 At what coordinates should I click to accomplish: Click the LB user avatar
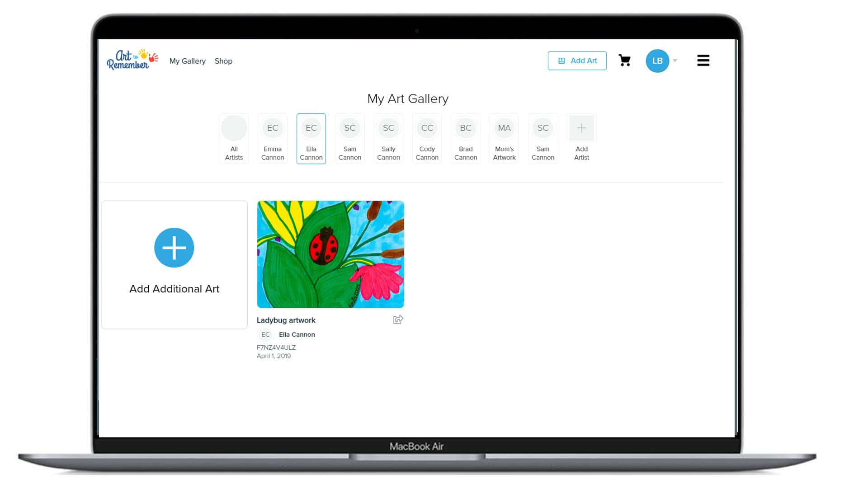click(x=657, y=61)
